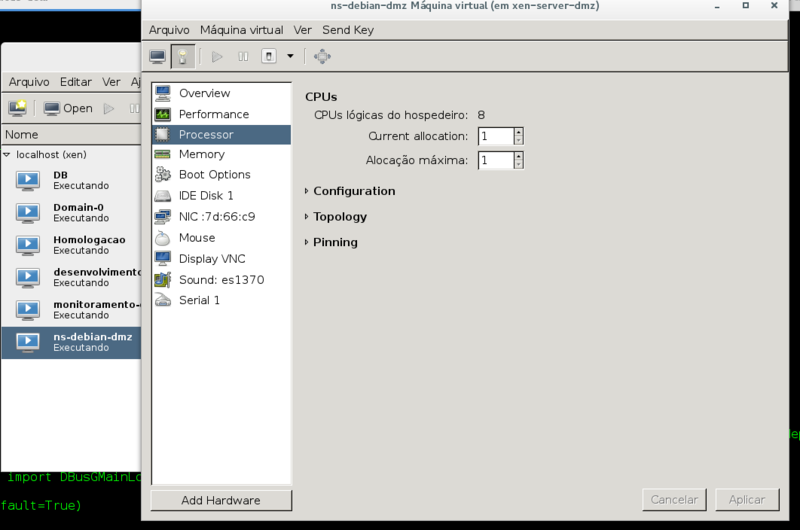Viewport: 800px width, 530px height.
Task: Open the Send Key menu
Action: pos(347,30)
